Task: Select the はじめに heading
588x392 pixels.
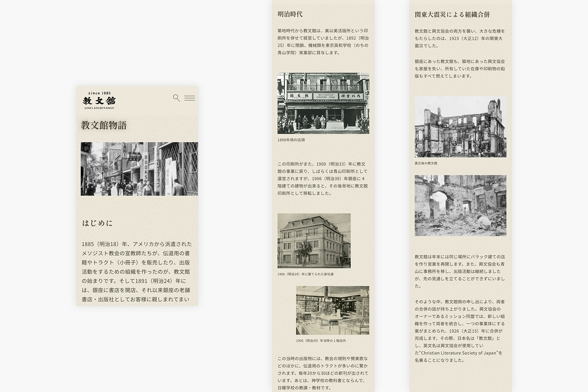Action: click(x=98, y=223)
